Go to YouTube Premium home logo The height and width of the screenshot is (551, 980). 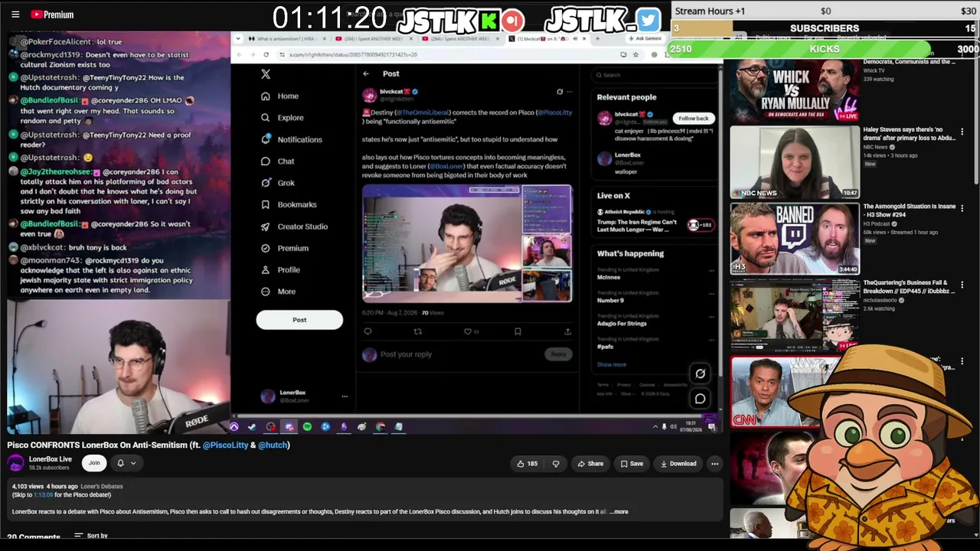52,15
